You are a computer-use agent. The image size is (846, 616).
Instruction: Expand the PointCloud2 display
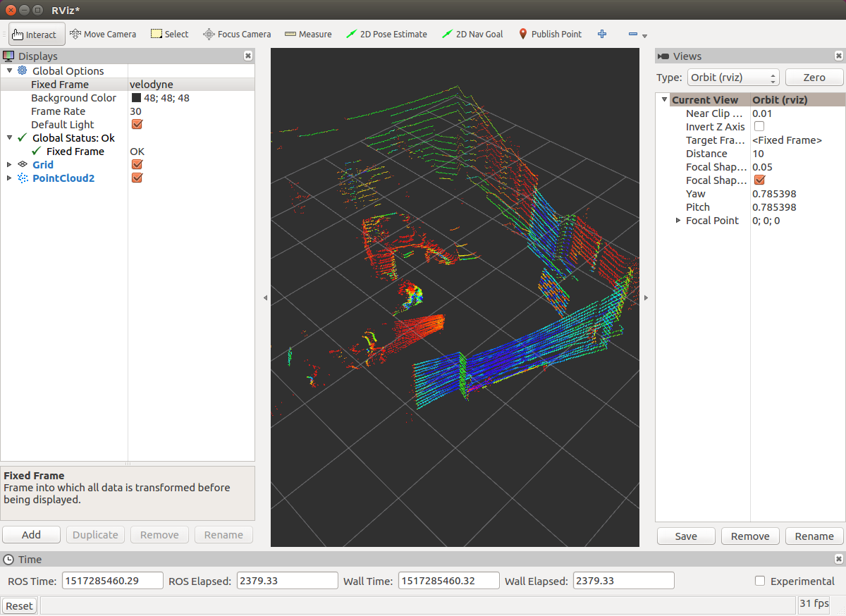click(x=10, y=178)
